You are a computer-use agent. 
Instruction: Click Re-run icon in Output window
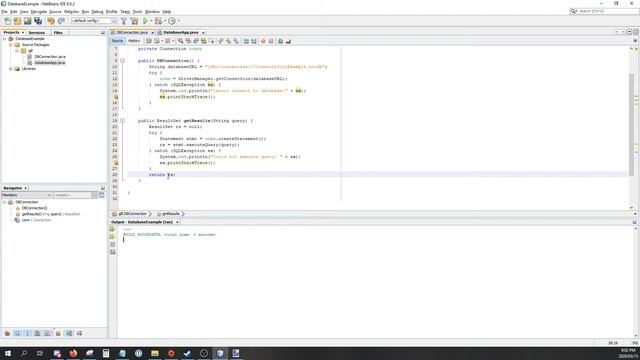[113, 229]
